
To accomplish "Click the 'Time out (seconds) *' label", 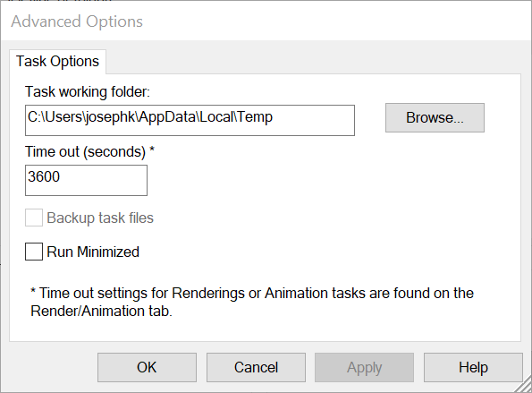I will click(90, 152).
